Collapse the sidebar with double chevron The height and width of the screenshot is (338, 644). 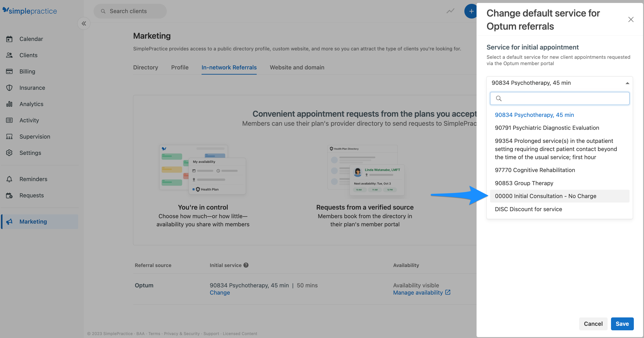[84, 24]
